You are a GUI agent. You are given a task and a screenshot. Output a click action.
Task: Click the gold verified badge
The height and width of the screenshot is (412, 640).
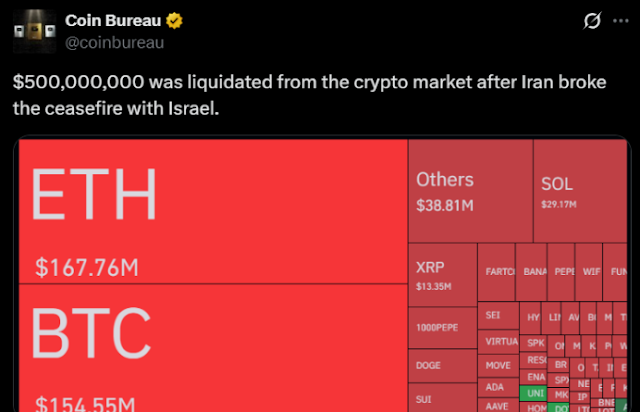(x=174, y=20)
